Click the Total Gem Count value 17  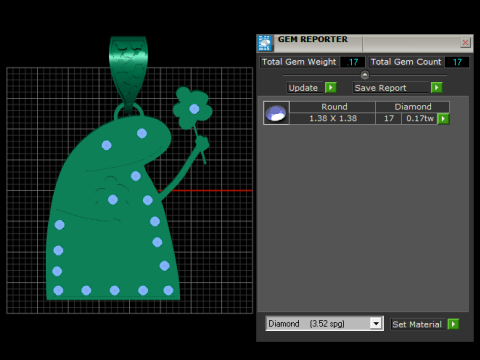click(x=457, y=62)
